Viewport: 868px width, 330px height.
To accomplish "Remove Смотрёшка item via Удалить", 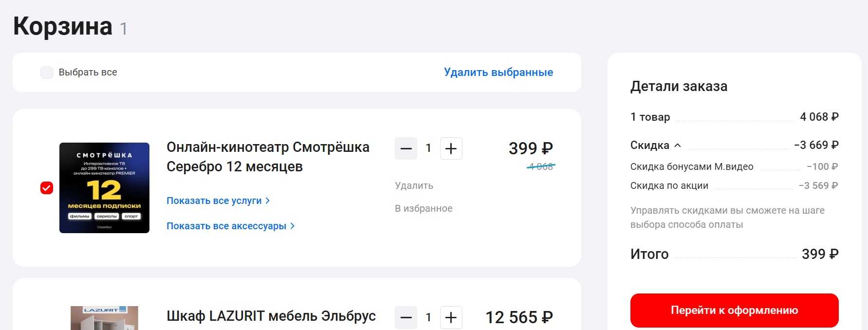I will pos(414,185).
